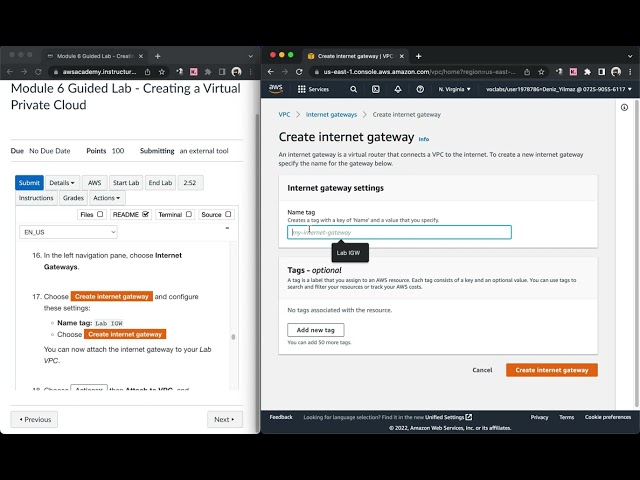Open Chrome three-dot menu in AWS window
The image size is (640, 480).
tap(630, 72)
